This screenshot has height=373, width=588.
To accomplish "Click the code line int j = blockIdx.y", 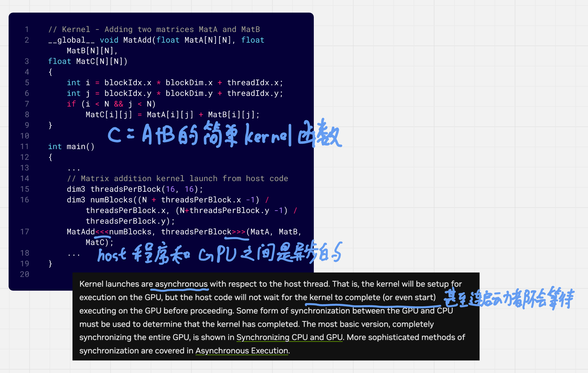I will click(x=175, y=93).
